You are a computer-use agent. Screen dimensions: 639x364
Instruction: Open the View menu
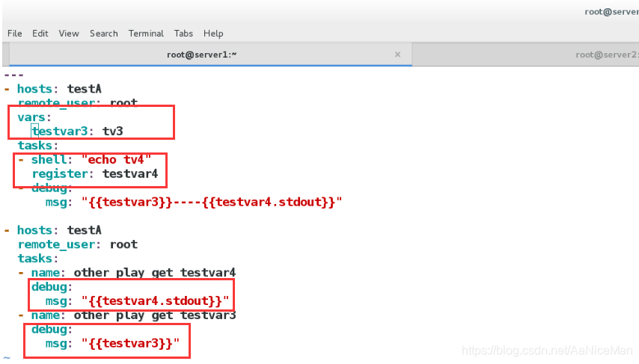coord(69,34)
